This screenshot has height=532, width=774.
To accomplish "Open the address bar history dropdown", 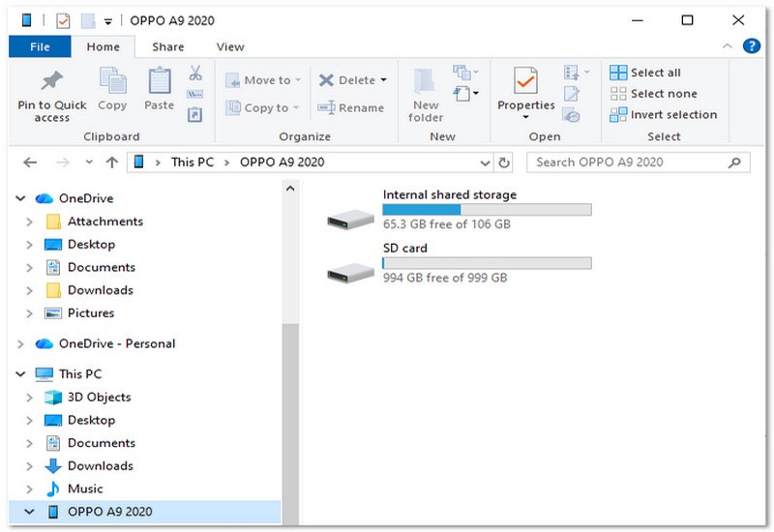I will (x=486, y=163).
